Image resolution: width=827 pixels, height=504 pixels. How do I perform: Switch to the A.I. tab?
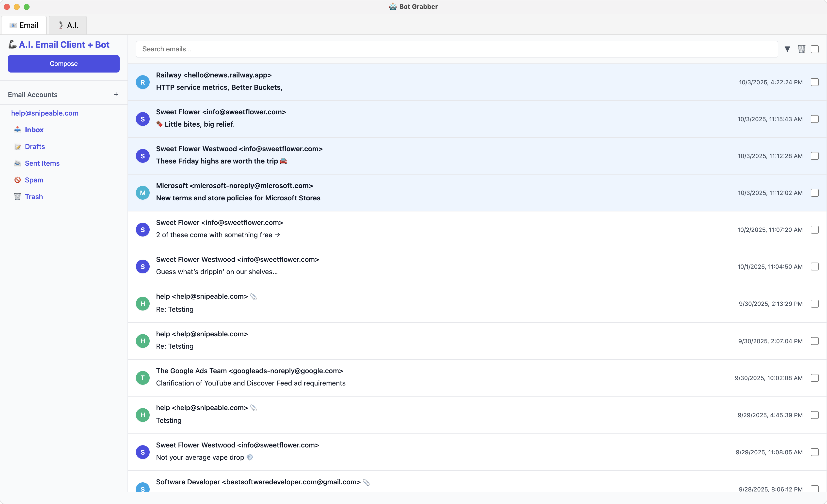[x=68, y=25]
